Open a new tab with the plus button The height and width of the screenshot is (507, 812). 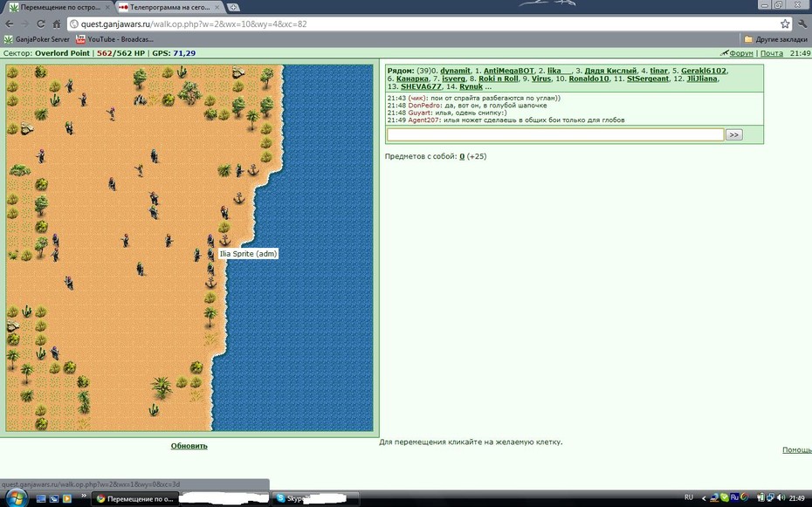point(233,7)
